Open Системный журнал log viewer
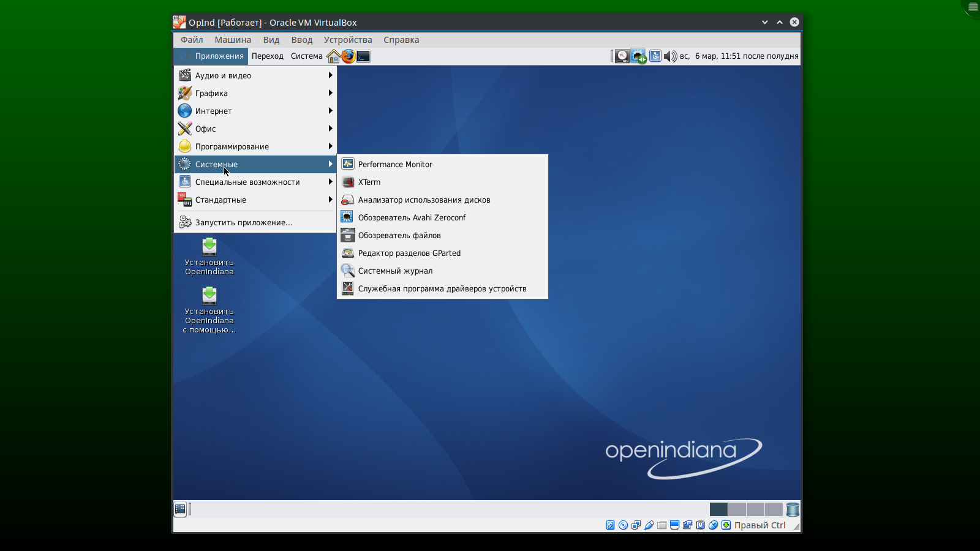 (x=395, y=271)
